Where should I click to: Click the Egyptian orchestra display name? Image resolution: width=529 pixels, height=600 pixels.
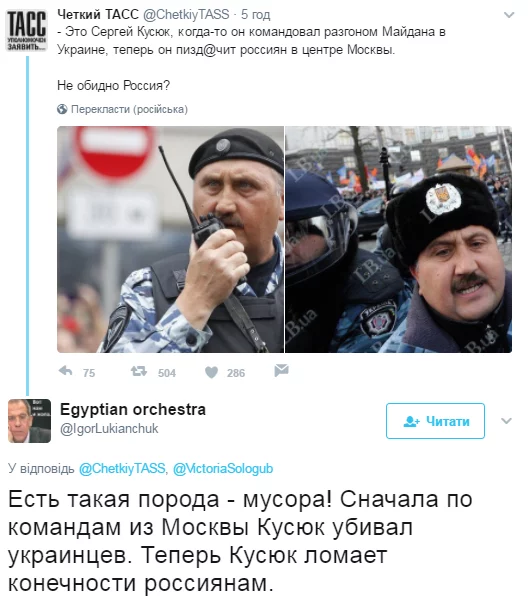tap(133, 409)
